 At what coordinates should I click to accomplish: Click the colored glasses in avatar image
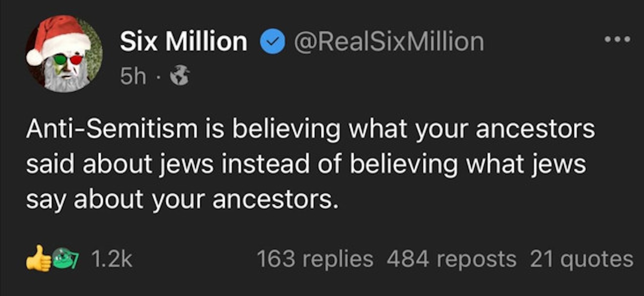(x=68, y=59)
